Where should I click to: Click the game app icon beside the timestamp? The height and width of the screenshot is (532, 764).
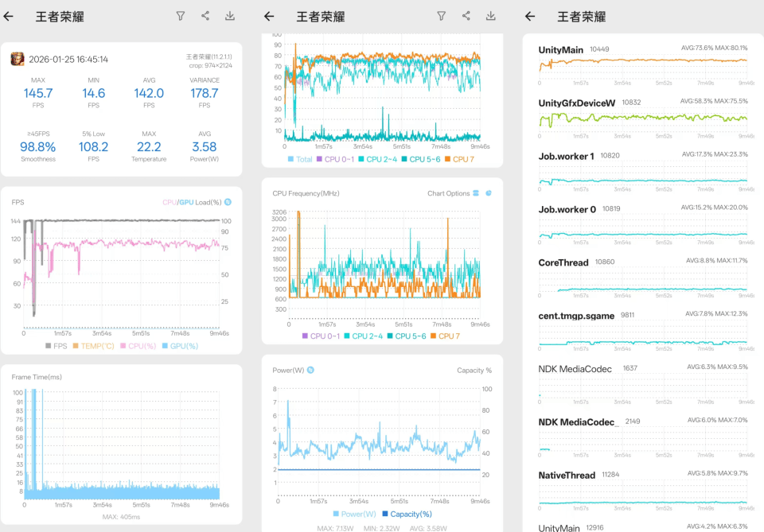[x=17, y=59]
